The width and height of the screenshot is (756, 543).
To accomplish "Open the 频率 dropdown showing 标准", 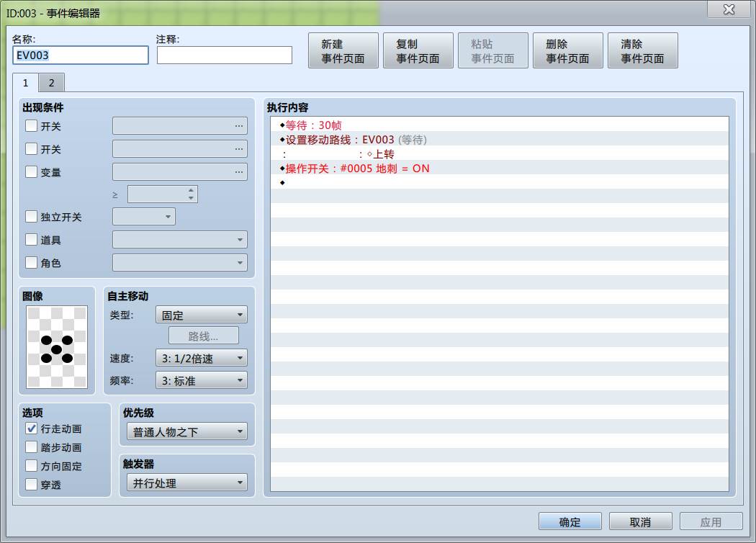I will pyautogui.click(x=202, y=380).
